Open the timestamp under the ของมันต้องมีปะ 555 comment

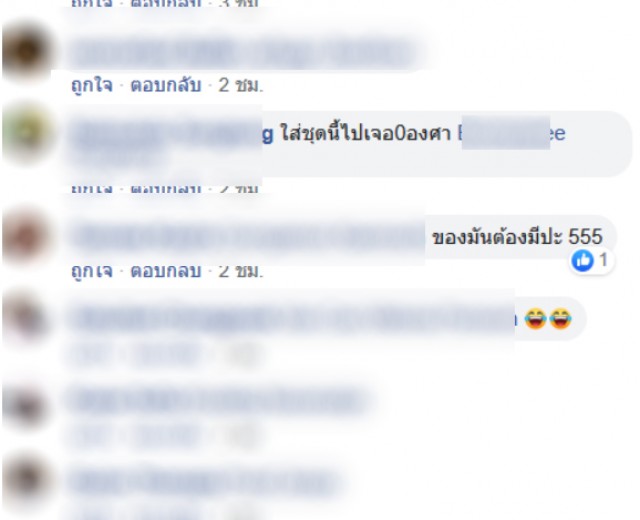[241, 271]
